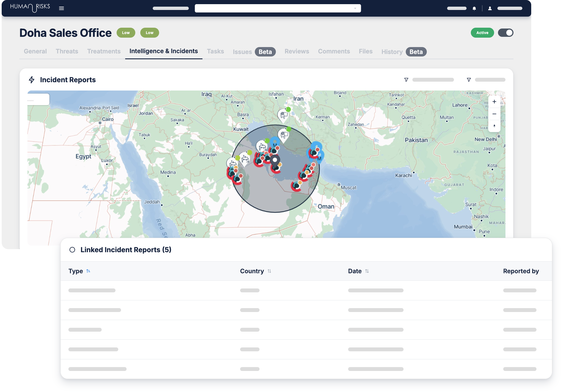Toggle the Linked Incident Reports circle
The image size is (565, 392).
coord(72,250)
